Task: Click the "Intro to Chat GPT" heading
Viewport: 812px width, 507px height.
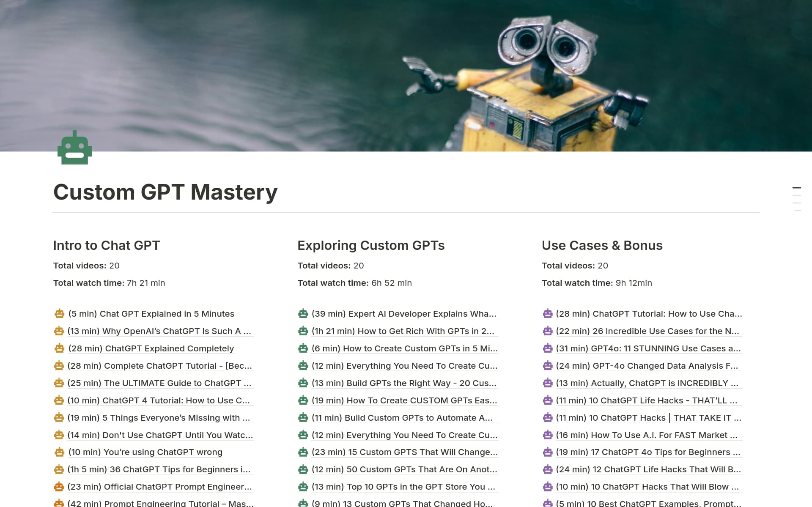Action: pyautogui.click(x=107, y=245)
